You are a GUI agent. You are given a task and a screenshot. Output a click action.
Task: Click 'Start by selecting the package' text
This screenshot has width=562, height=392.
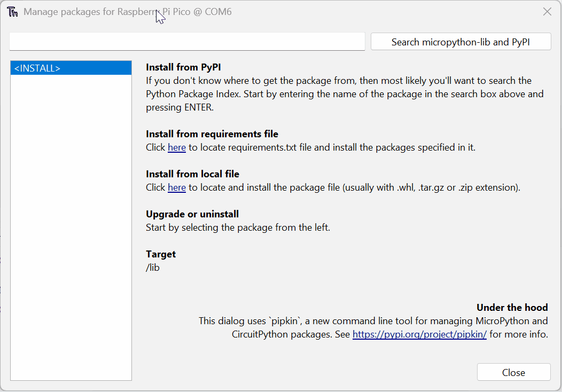(x=238, y=228)
